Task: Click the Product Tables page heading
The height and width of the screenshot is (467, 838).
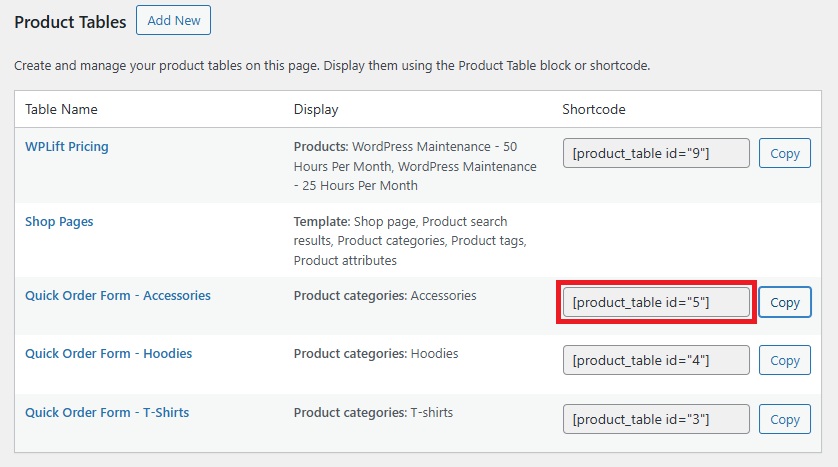Action: click(x=70, y=21)
